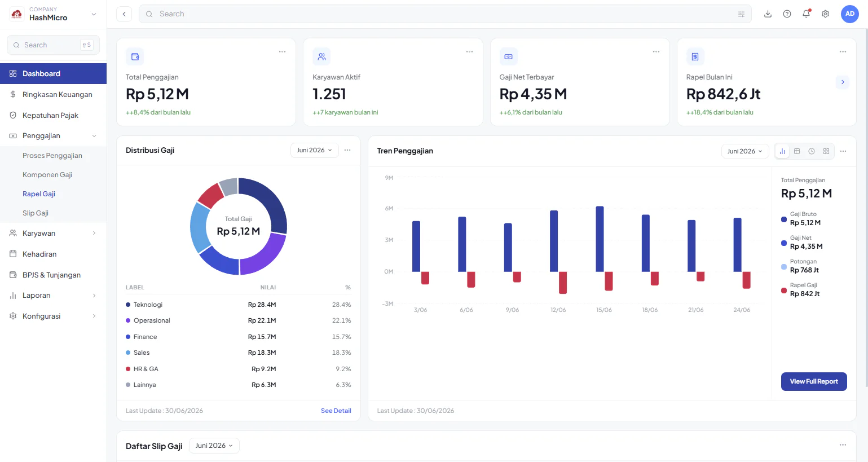
Task: Click the Finance row in distribution table
Action: coord(238,337)
